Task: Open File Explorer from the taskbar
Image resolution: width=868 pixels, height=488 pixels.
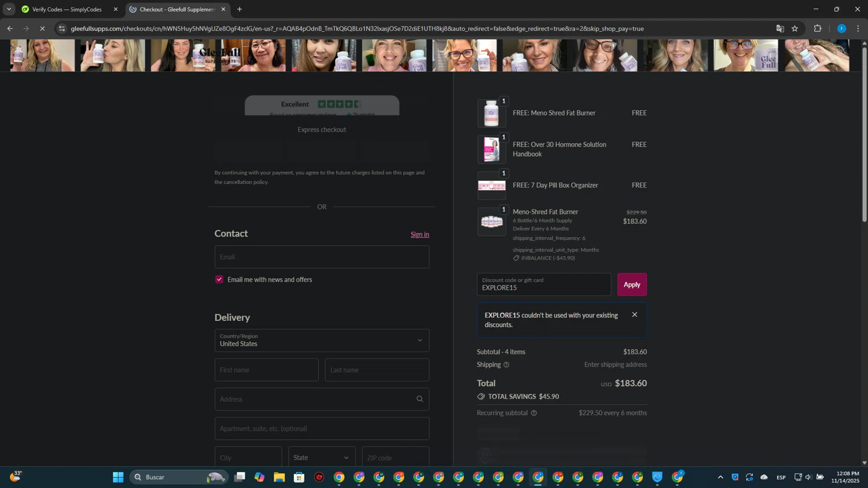Action: click(279, 477)
